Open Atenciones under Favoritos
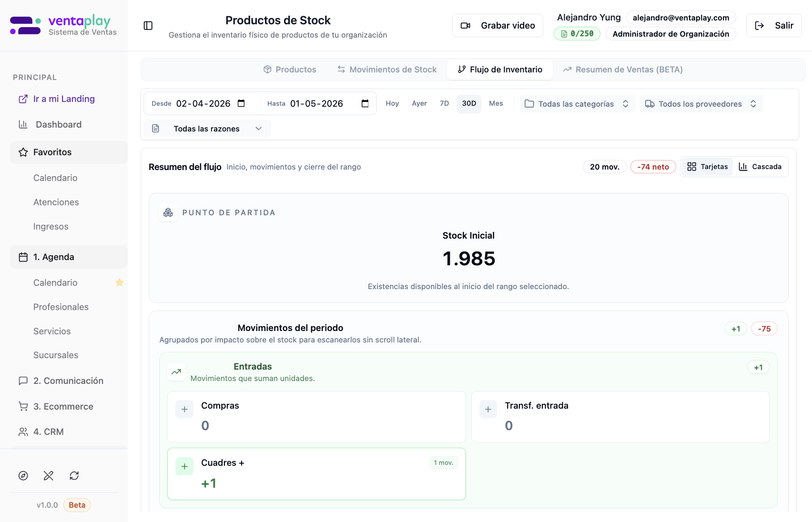 (x=56, y=202)
